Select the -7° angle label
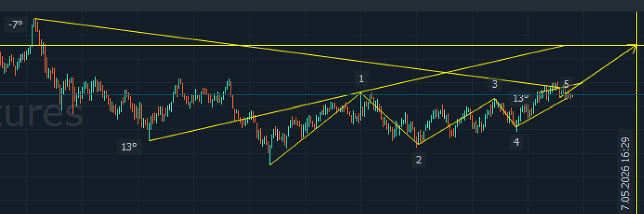Viewport: 644px width, 214px height. pyautogui.click(x=15, y=25)
